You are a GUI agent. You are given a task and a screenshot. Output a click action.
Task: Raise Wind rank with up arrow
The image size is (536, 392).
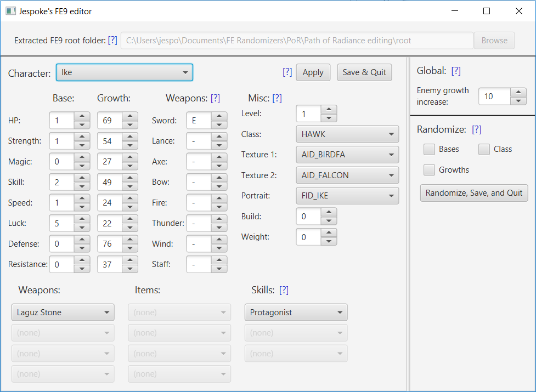coord(219,240)
